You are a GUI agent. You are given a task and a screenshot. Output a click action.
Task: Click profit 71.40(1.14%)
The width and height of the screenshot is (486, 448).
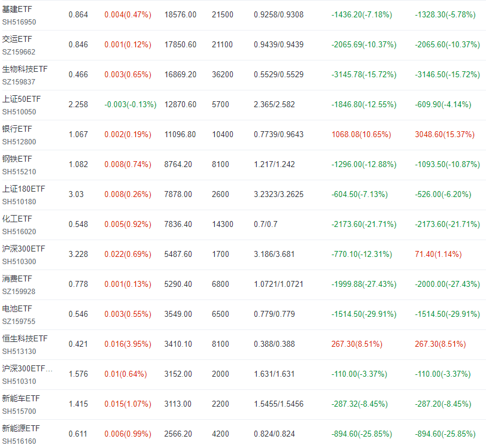pyautogui.click(x=438, y=254)
